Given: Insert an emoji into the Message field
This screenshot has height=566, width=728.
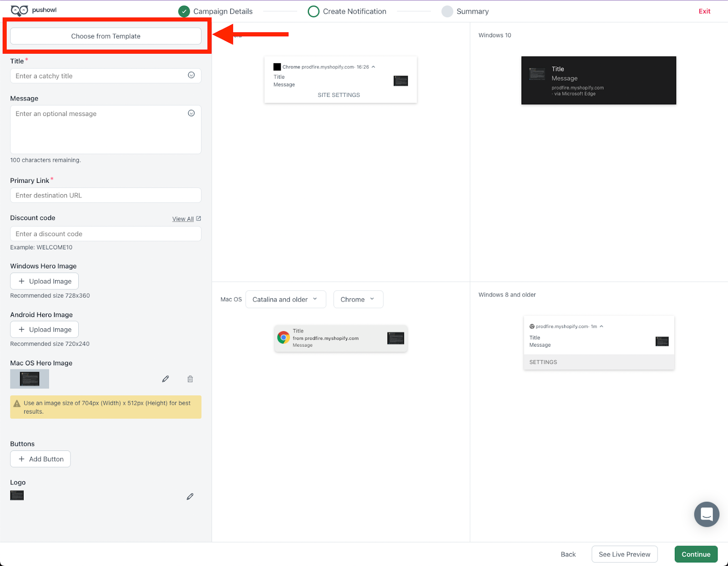Looking at the screenshot, I should coord(191,113).
